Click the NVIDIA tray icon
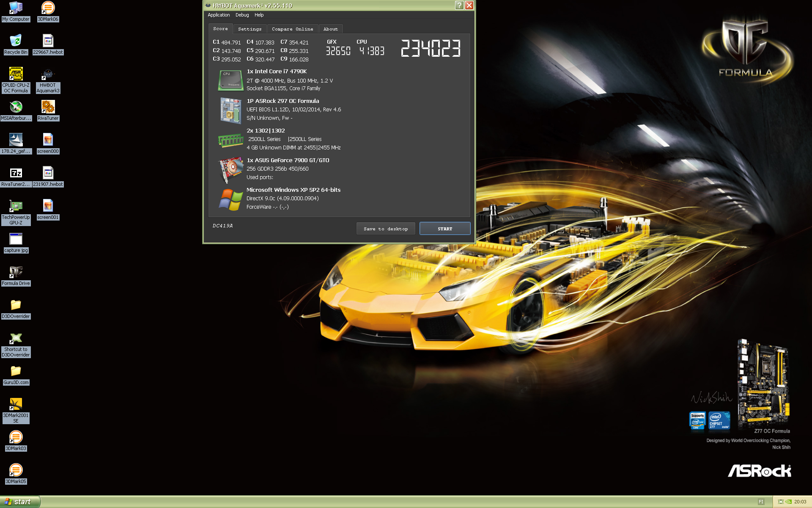812x508 pixels. pyautogui.click(x=788, y=502)
